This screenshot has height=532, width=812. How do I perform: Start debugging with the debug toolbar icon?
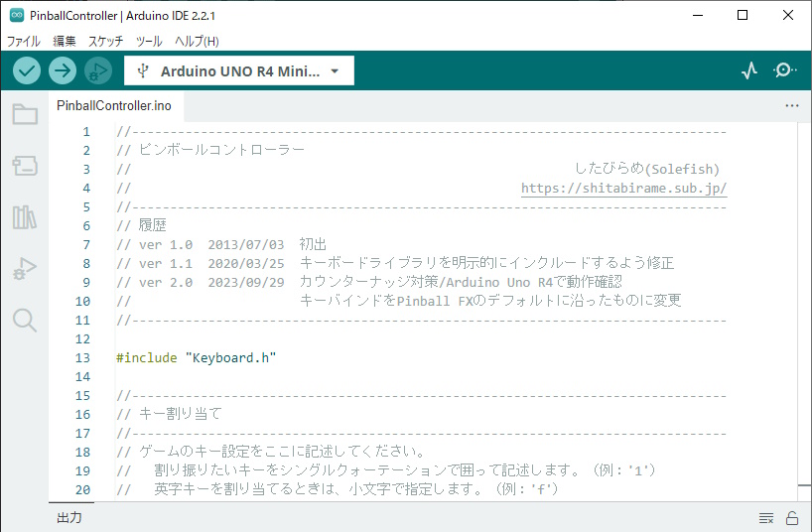pyautogui.click(x=97, y=70)
